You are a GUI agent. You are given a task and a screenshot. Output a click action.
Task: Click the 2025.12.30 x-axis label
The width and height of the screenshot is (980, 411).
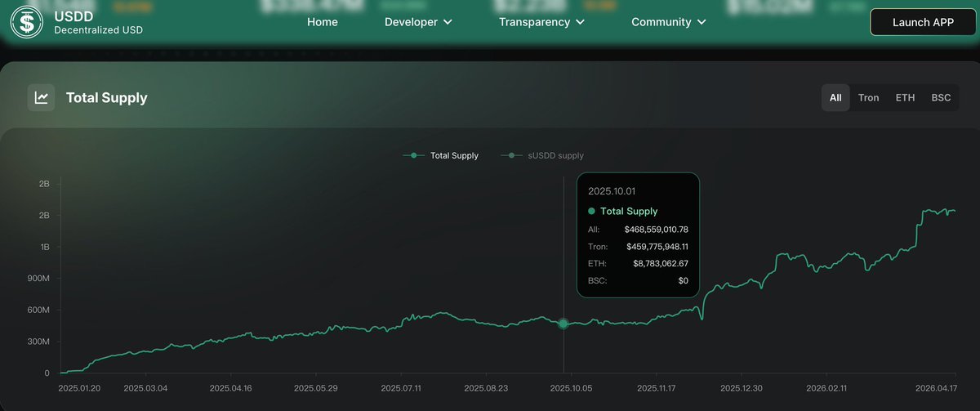[x=742, y=389]
